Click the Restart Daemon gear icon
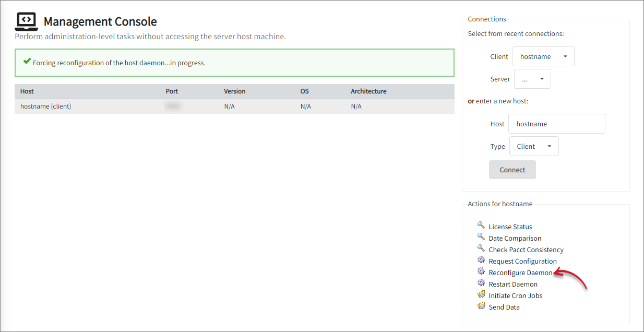Screen dimensions: 644x332 (x=481, y=283)
